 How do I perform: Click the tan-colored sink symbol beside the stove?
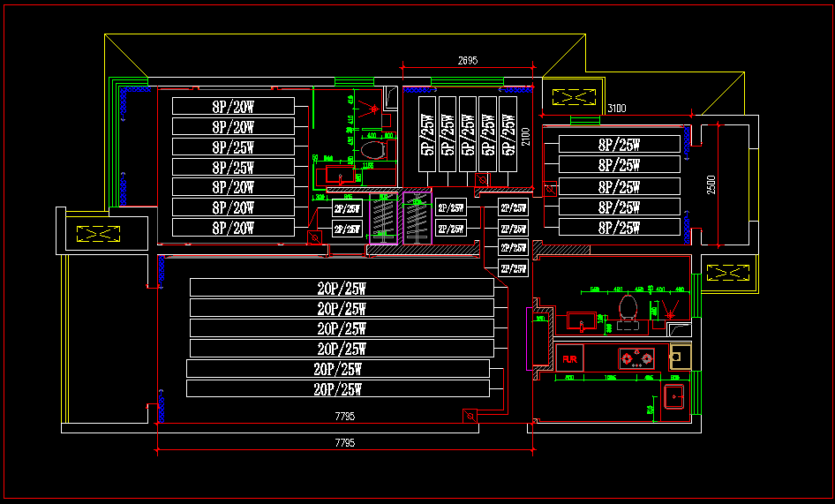pos(680,357)
